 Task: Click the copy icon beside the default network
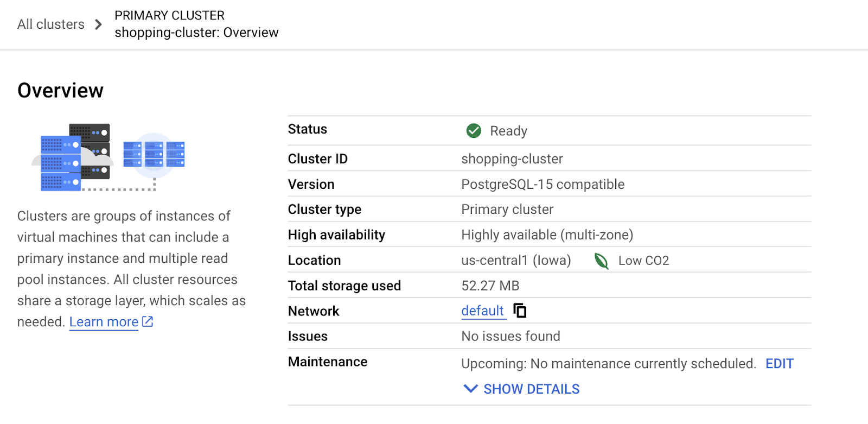click(x=520, y=311)
